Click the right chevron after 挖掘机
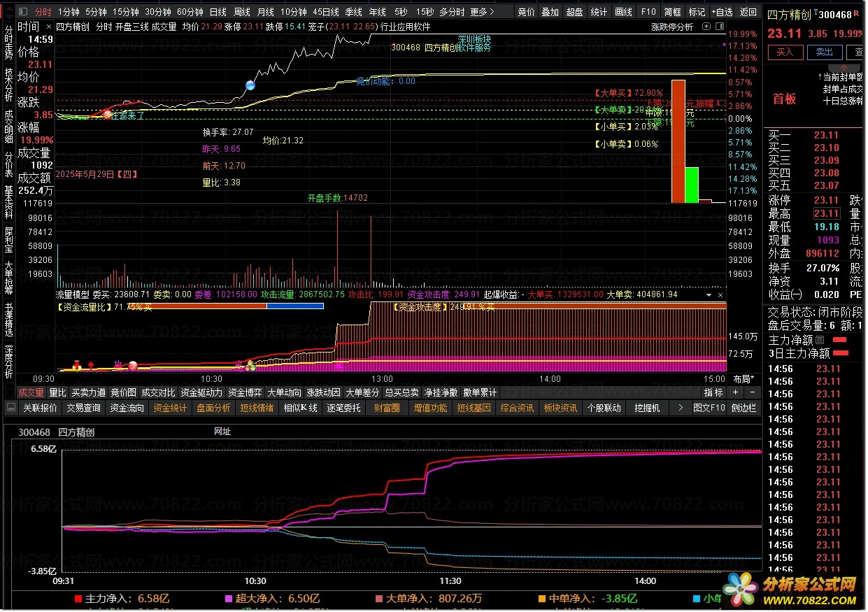Viewport: 868px width, 612px height. click(x=681, y=408)
